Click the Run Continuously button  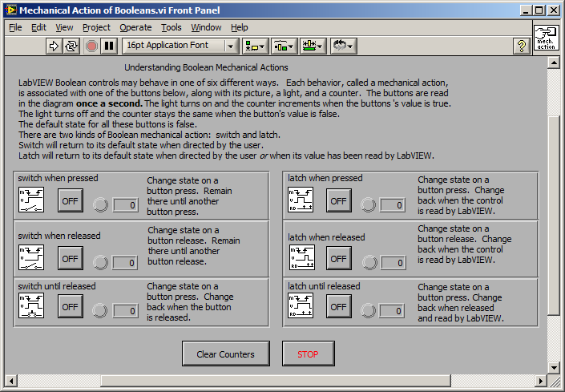coord(71,46)
